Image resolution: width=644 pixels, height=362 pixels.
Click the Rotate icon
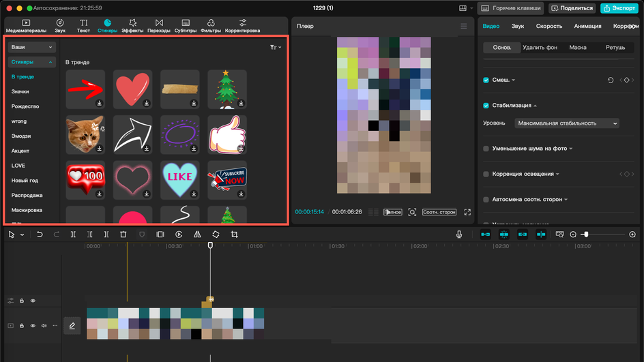216,235
